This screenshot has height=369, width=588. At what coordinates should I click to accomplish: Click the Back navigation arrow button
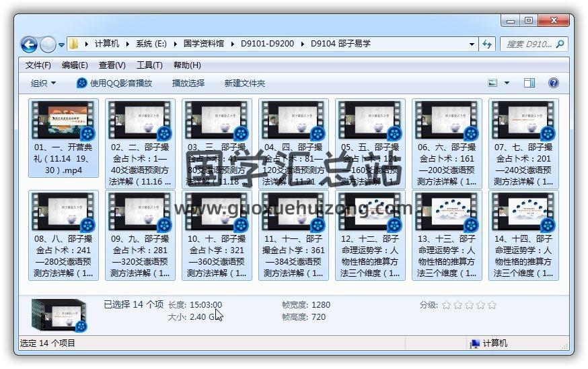[x=29, y=44]
